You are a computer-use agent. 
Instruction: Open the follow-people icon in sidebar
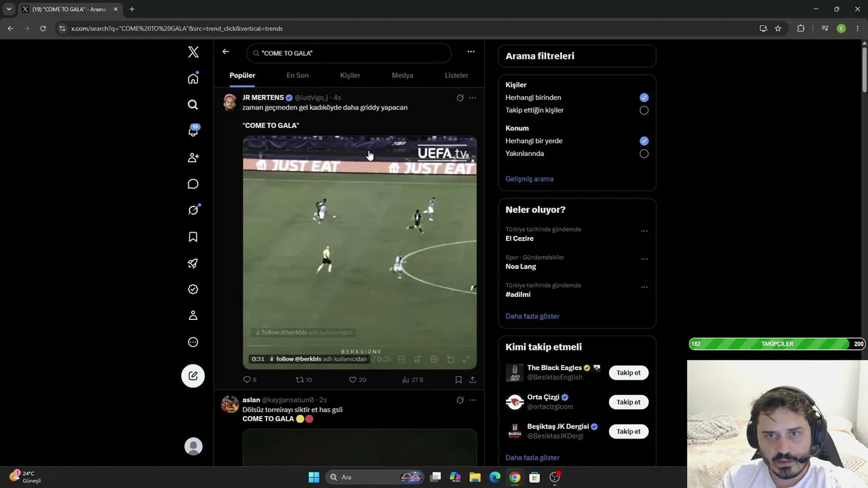tap(193, 157)
